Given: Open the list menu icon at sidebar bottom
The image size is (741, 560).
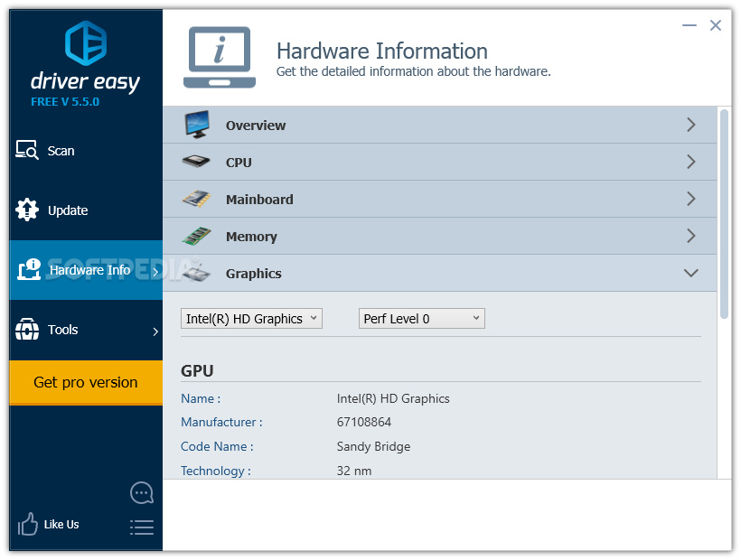Looking at the screenshot, I should pos(142,527).
